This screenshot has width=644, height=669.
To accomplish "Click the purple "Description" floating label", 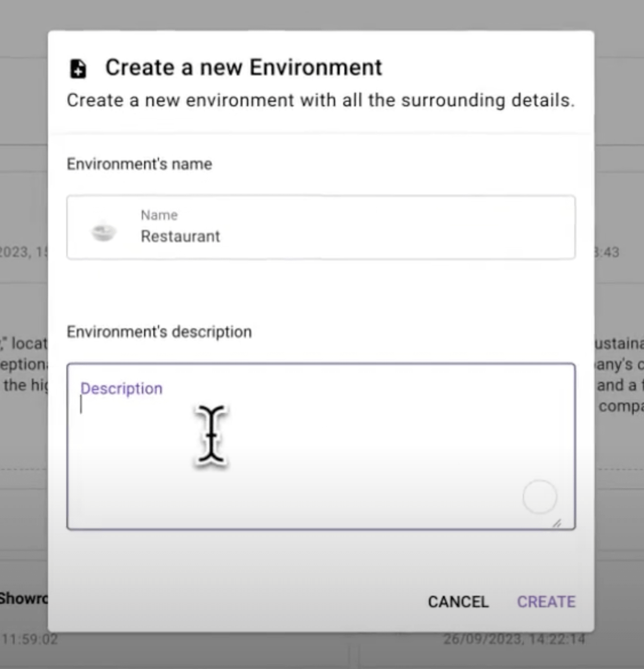I will 121,389.
